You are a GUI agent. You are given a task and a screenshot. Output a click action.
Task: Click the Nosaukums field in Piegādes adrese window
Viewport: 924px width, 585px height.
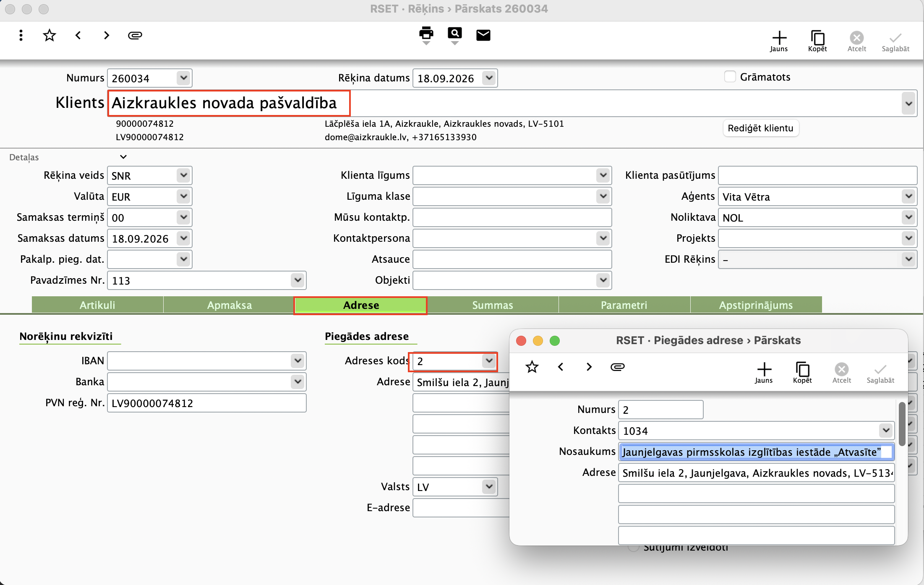pos(757,452)
